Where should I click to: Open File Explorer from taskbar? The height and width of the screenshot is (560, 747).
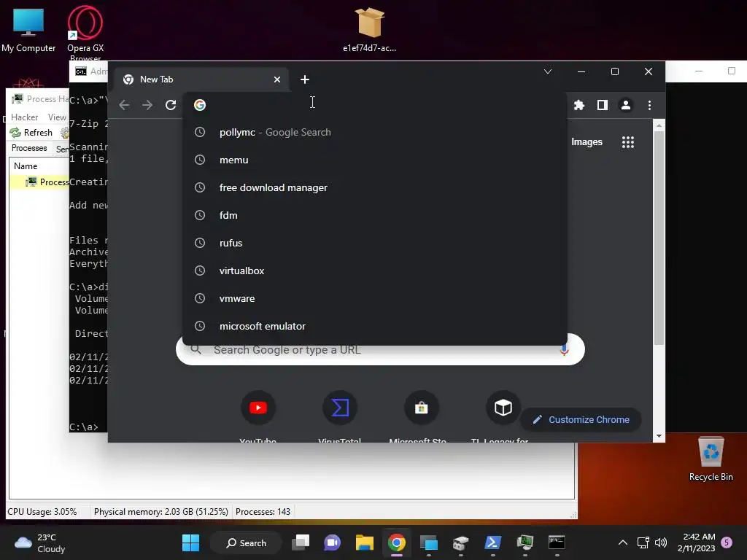365,542
